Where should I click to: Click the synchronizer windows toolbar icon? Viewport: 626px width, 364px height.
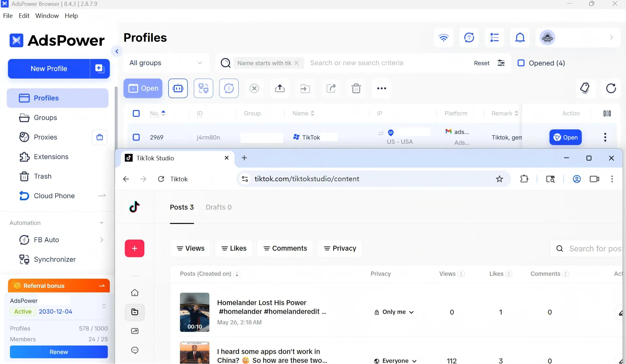[x=203, y=88]
